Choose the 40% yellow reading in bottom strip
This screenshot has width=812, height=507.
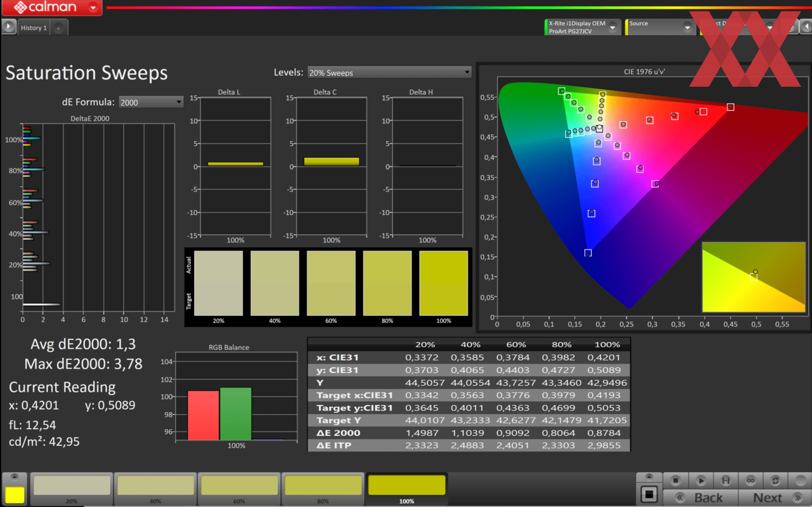155,489
